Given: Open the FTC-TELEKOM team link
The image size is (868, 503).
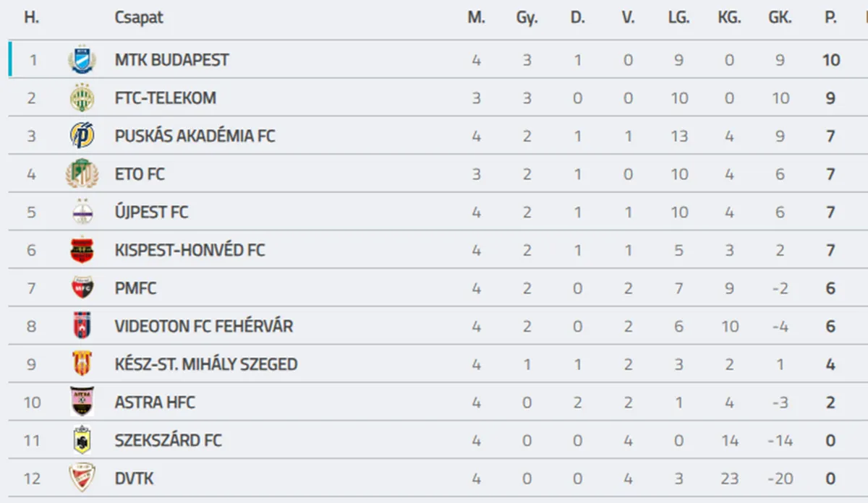Looking at the screenshot, I should (x=165, y=98).
